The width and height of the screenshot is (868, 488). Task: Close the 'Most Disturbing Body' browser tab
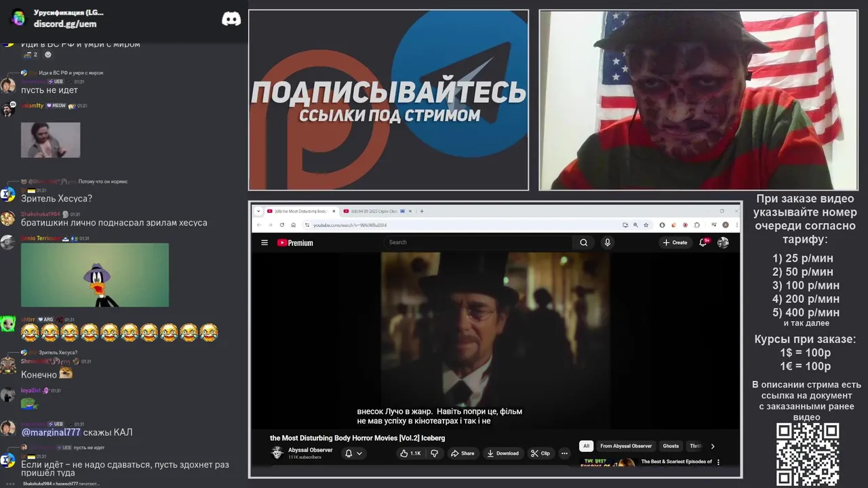[334, 211]
